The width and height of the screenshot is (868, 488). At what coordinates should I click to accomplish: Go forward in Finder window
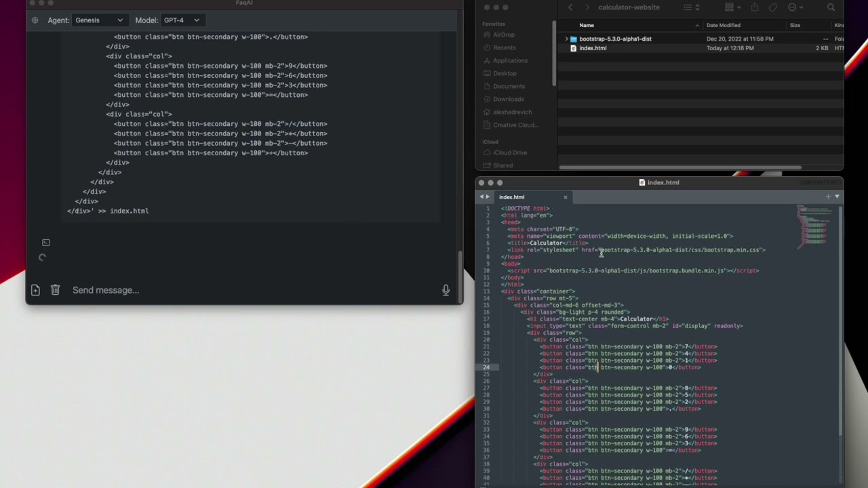(x=587, y=7)
